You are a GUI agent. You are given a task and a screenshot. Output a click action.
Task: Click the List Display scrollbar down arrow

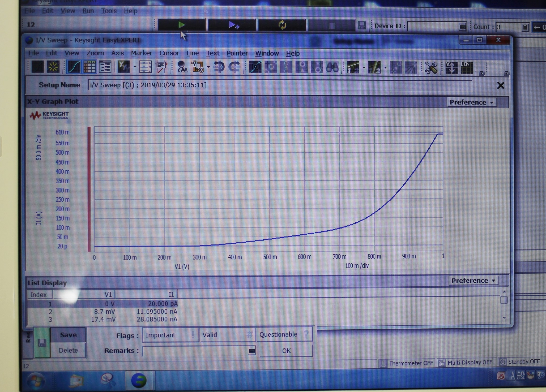click(504, 318)
